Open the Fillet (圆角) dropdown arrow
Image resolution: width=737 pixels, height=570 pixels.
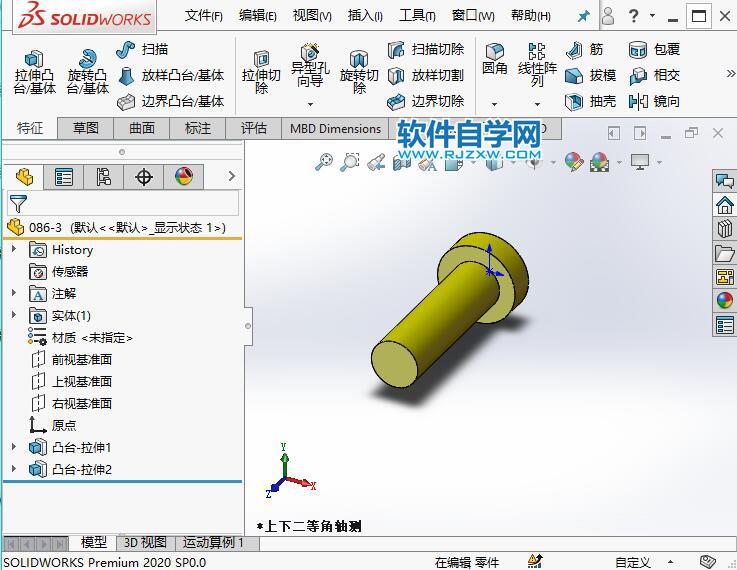(494, 104)
